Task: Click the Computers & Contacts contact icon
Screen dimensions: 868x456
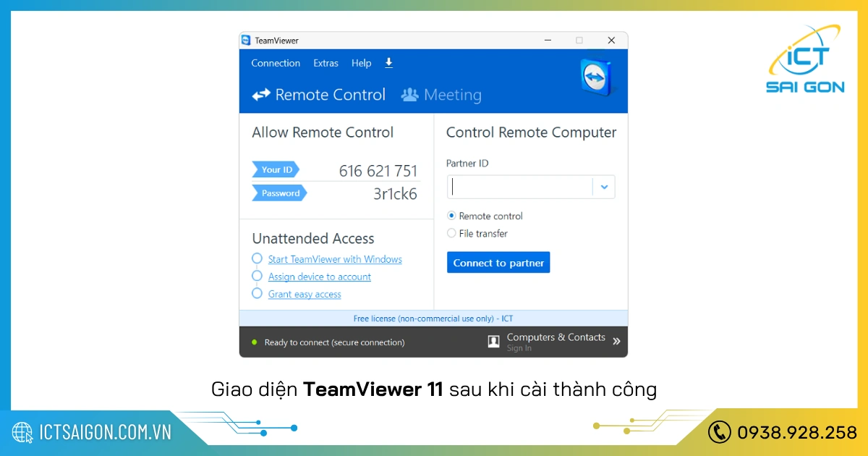Action: pos(493,342)
